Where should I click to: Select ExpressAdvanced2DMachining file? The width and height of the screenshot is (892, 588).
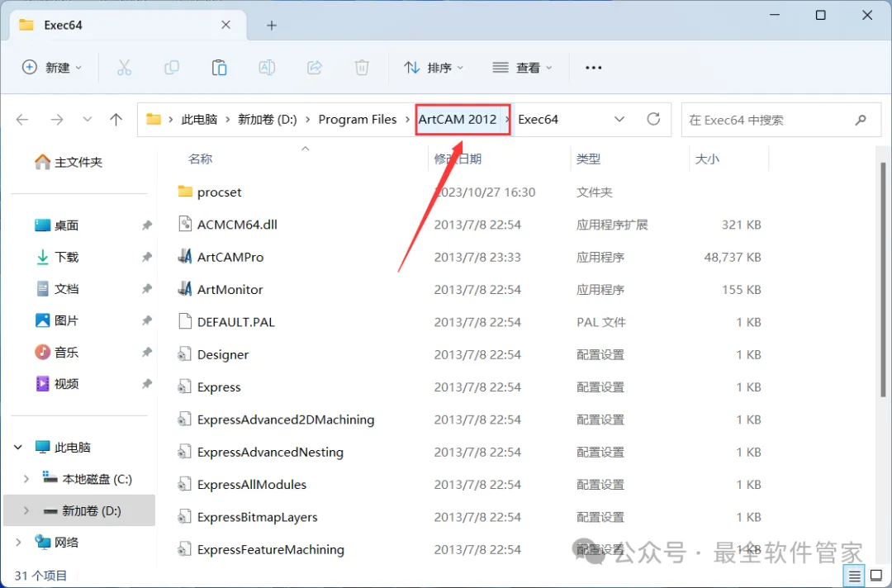click(286, 420)
